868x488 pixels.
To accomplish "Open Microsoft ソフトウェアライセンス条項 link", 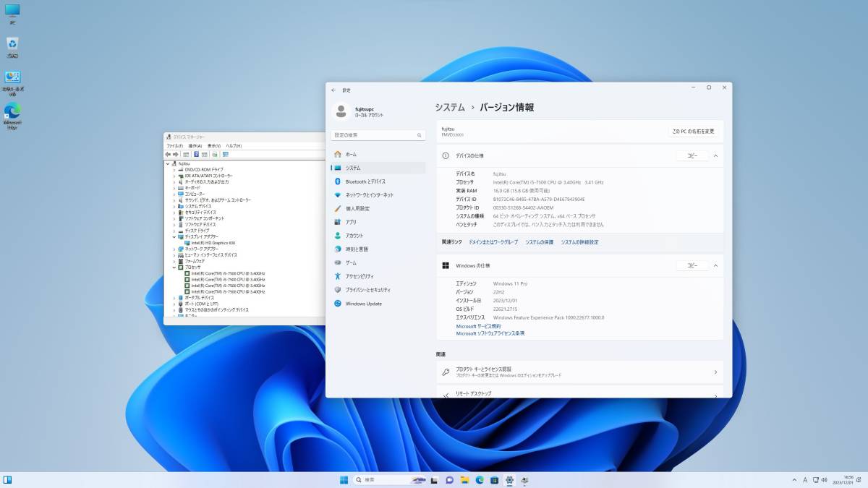I will 490,333.
